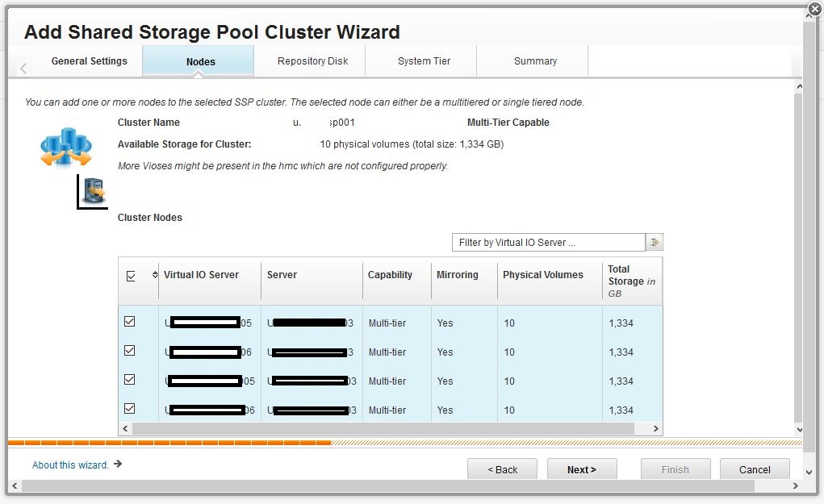Viewport: 824px width, 504px height.
Task: Open the About this wizard link
Action: [x=70, y=465]
